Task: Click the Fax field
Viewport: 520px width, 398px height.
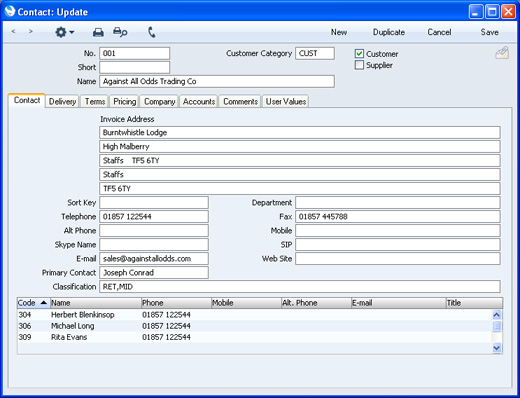Action: click(398, 216)
